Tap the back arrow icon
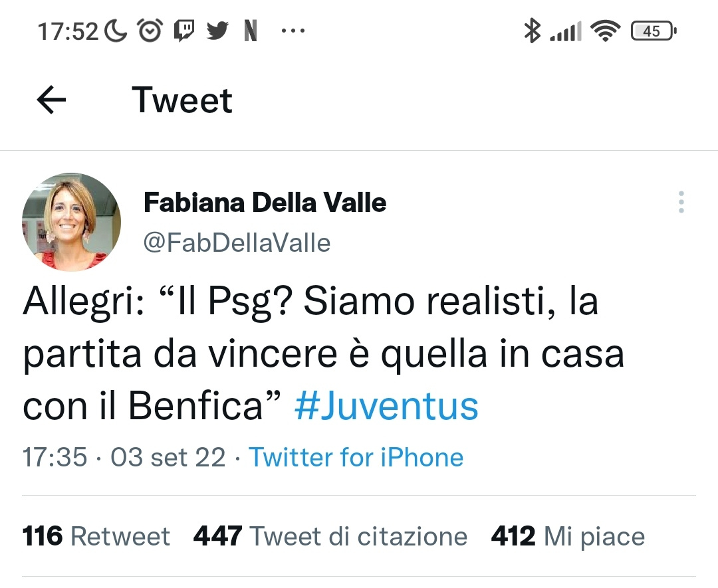 (51, 100)
